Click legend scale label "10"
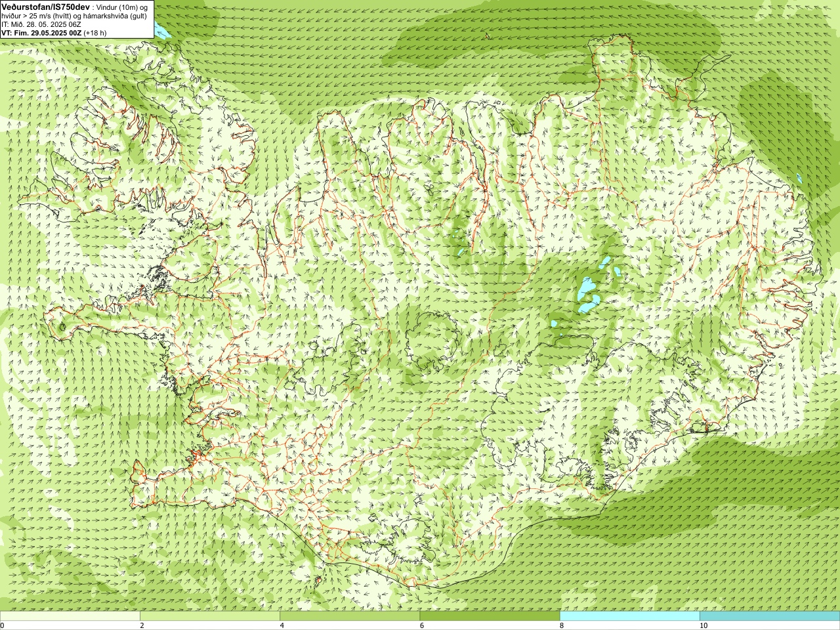The width and height of the screenshot is (840, 630). [x=703, y=625]
